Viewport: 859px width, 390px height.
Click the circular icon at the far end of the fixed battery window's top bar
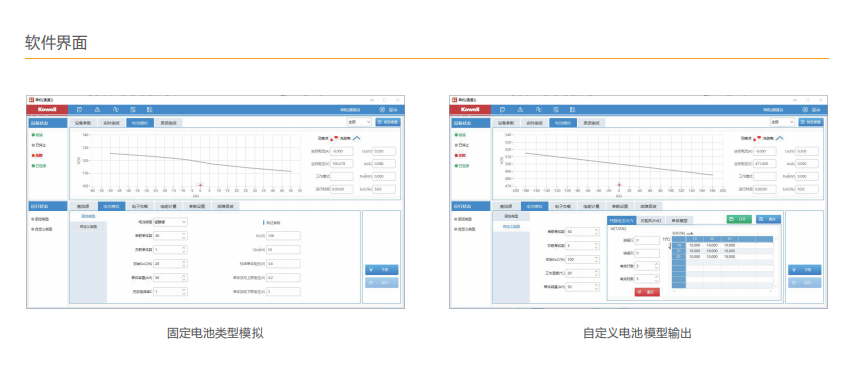click(x=382, y=110)
